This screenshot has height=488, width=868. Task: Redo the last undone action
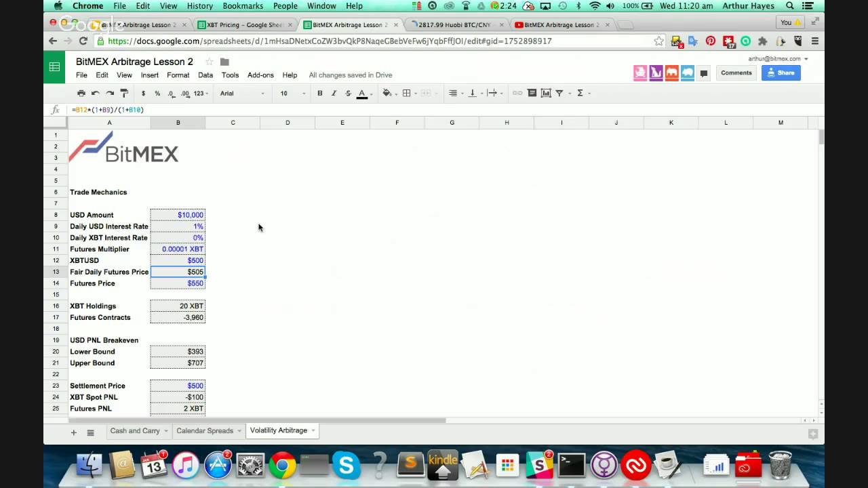(109, 93)
